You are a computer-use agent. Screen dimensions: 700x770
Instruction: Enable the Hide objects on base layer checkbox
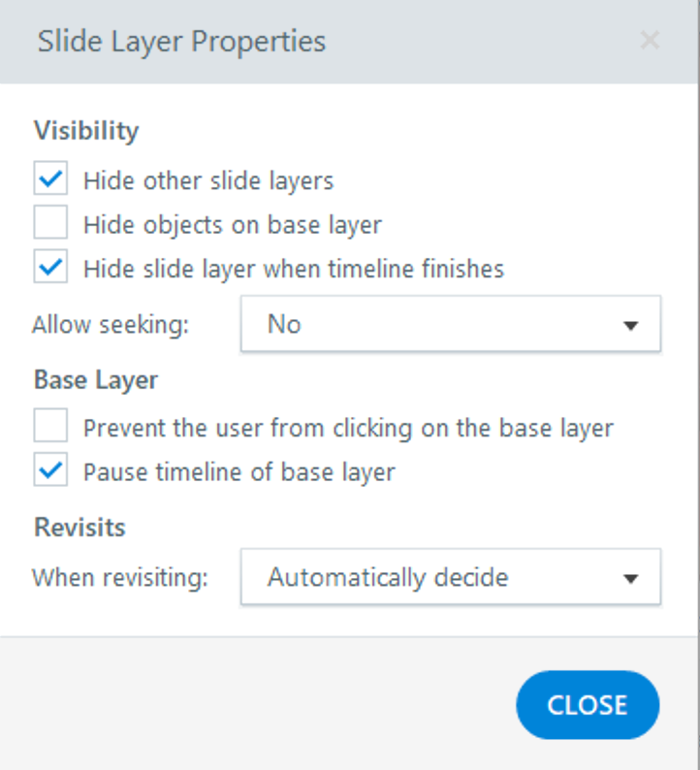pos(50,225)
